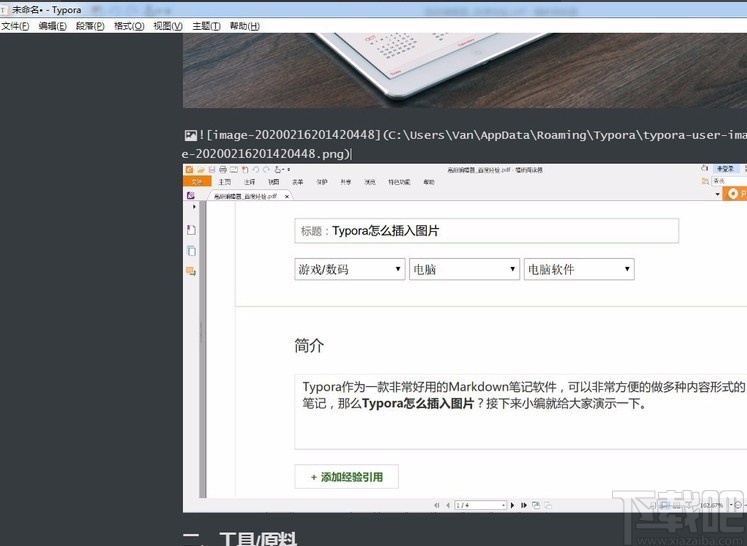
Task: Select the 主页 ribbon tab
Action: pyautogui.click(x=224, y=182)
